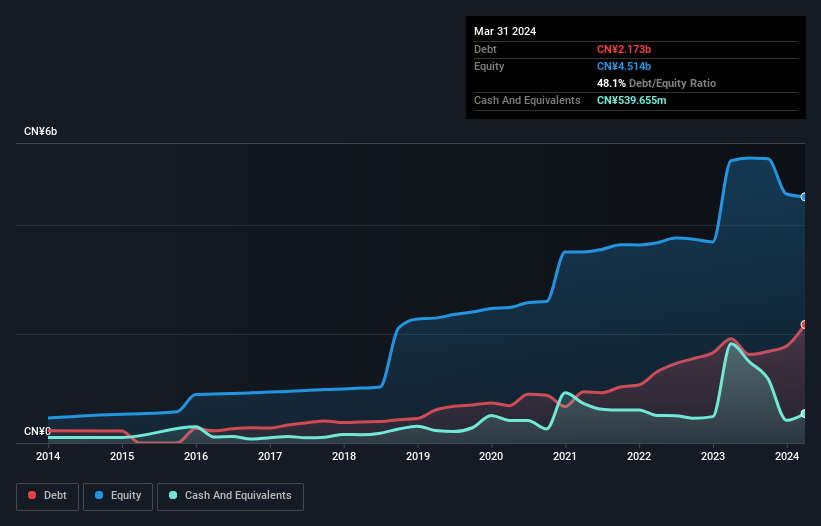The width and height of the screenshot is (821, 526).
Task: Click the 48.1% Debt/Equity Ratio text
Action: click(656, 83)
